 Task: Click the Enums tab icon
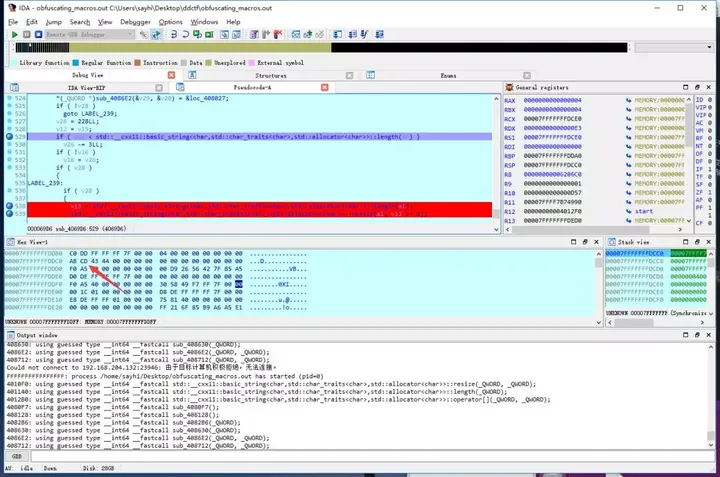pos(371,75)
